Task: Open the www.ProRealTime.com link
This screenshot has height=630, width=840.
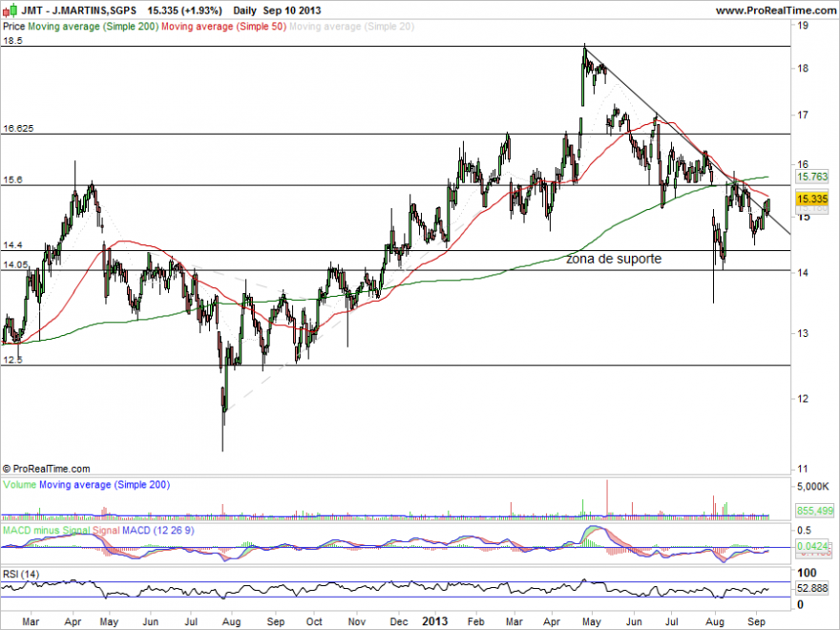Action: tap(776, 10)
